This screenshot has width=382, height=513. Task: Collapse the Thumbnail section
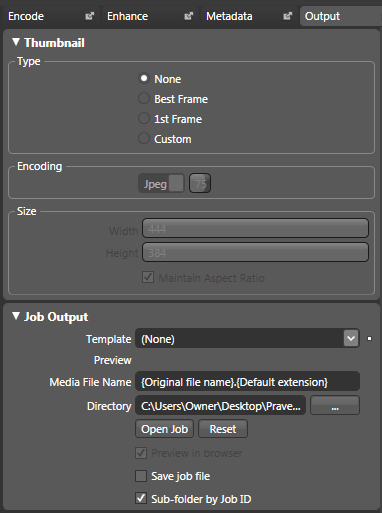16,42
